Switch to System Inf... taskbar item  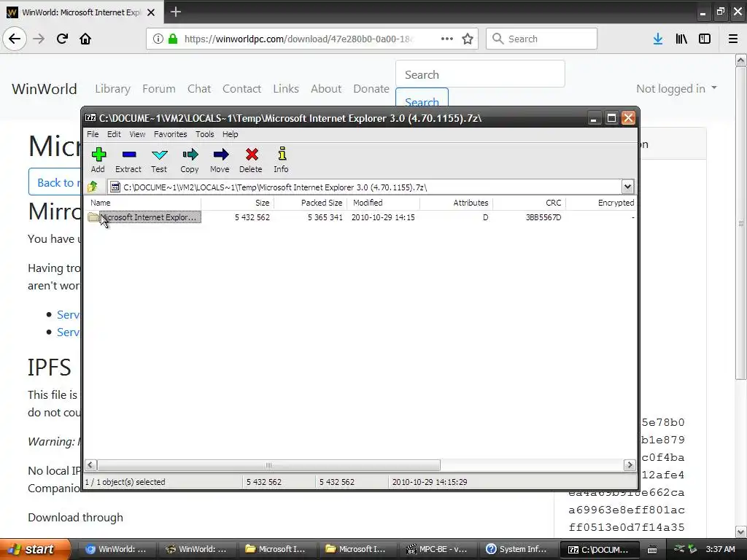[518, 549]
